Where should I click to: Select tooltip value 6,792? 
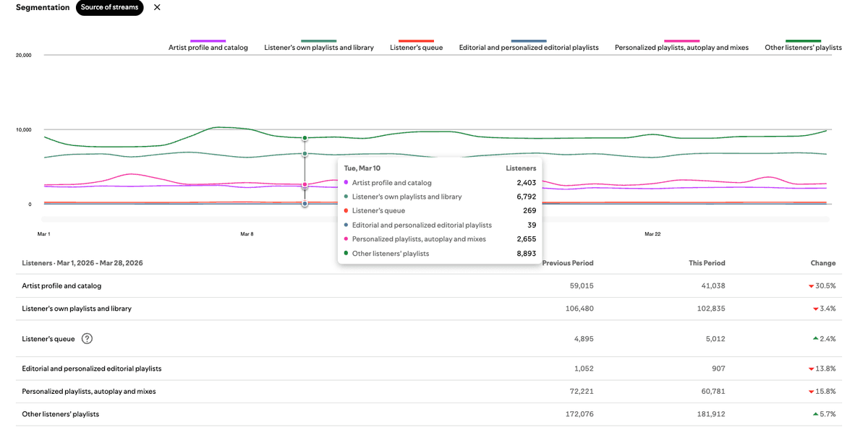coord(526,197)
